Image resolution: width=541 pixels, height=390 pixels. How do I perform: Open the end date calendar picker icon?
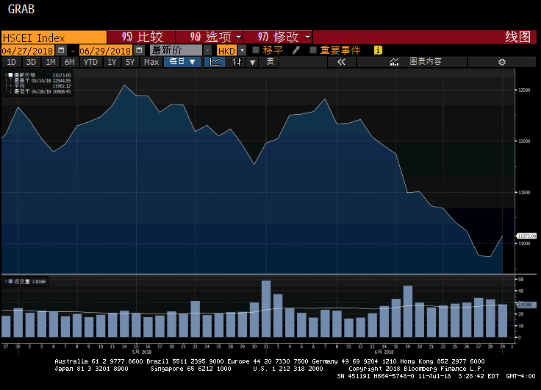tap(139, 50)
